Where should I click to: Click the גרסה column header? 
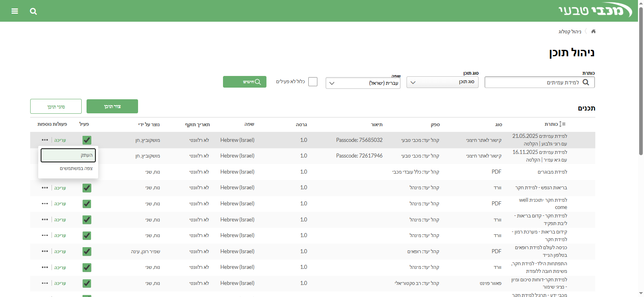click(301, 125)
